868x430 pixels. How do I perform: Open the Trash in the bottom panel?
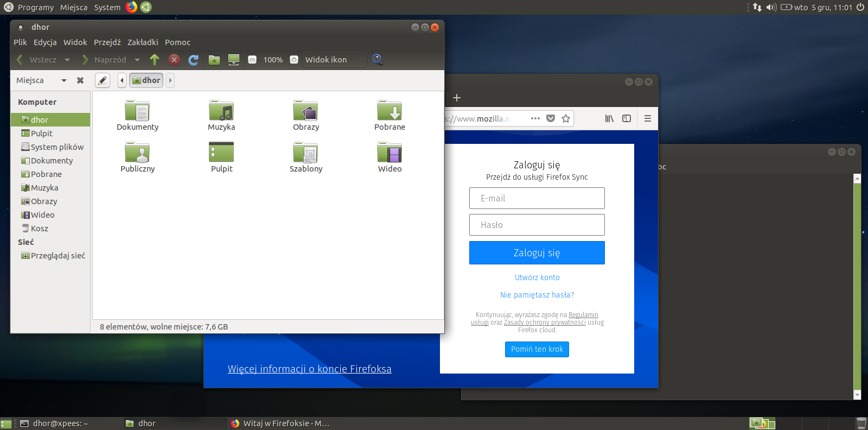click(x=861, y=423)
